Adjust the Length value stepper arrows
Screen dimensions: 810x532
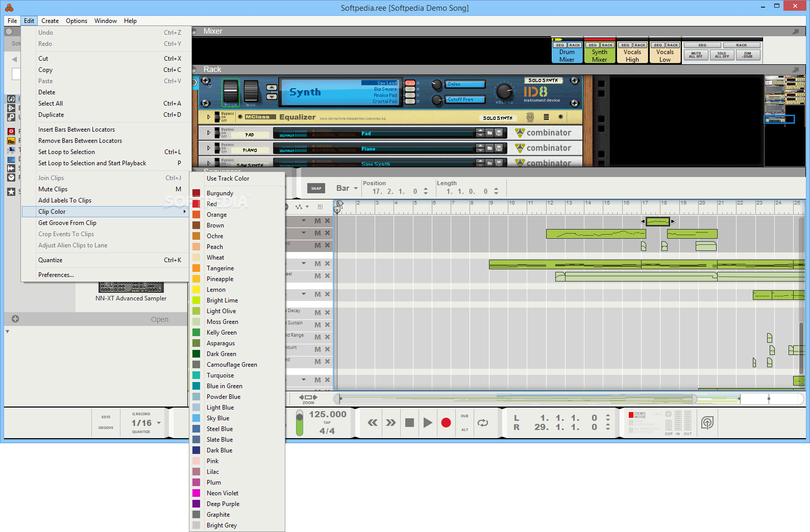point(496,192)
